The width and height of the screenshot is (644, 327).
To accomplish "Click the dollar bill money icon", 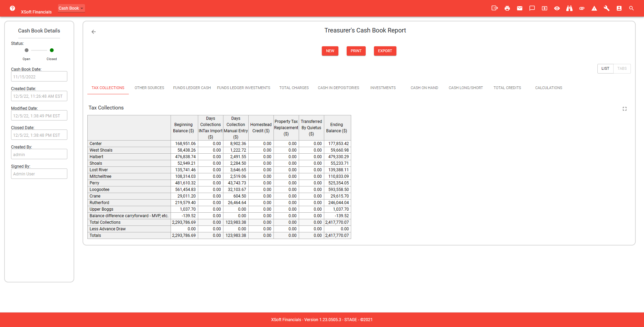I will (x=544, y=8).
